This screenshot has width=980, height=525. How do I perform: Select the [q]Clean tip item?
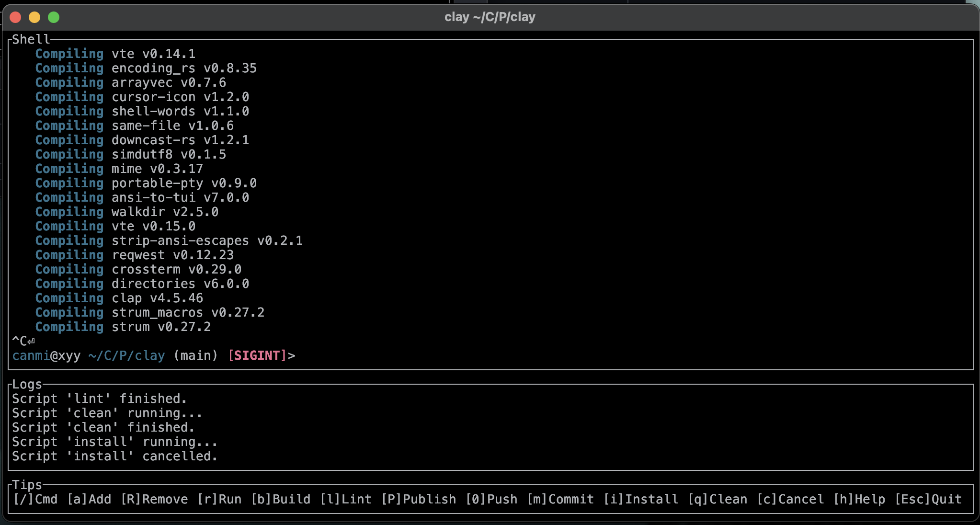tap(718, 499)
